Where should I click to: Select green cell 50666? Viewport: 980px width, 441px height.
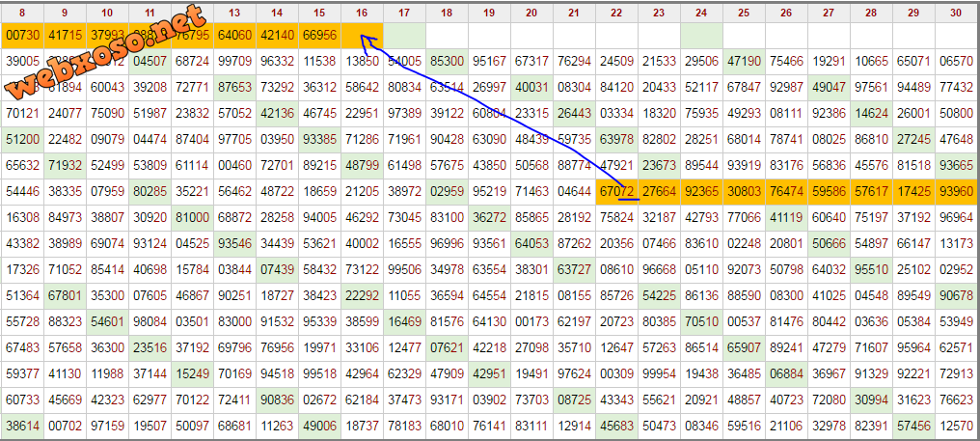[x=829, y=245]
